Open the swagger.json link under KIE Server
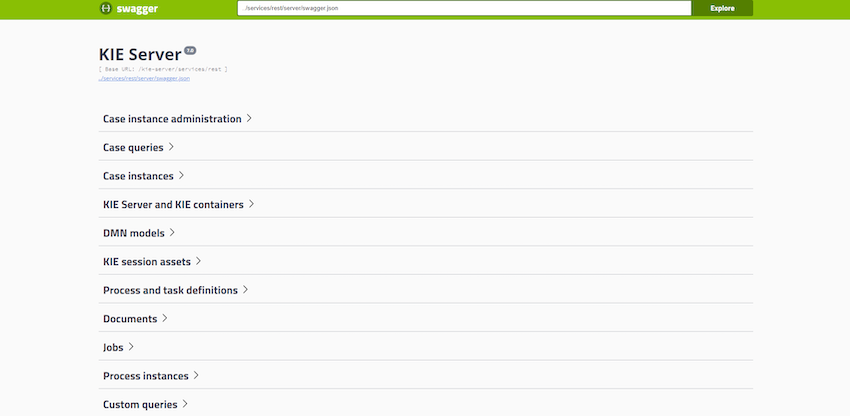 pyautogui.click(x=144, y=78)
